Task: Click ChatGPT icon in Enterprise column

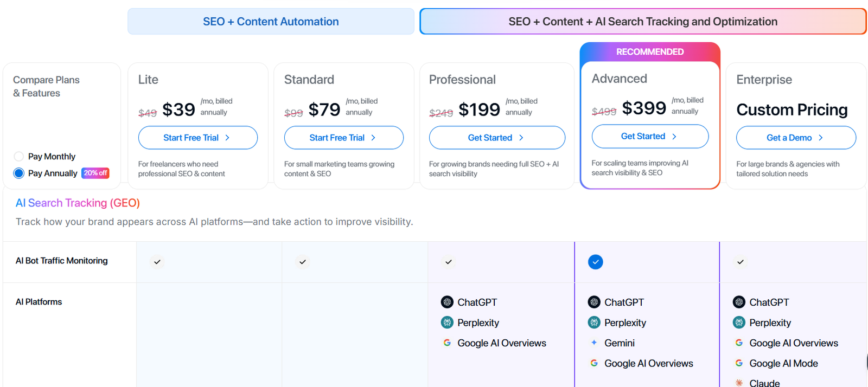Action: tap(739, 302)
